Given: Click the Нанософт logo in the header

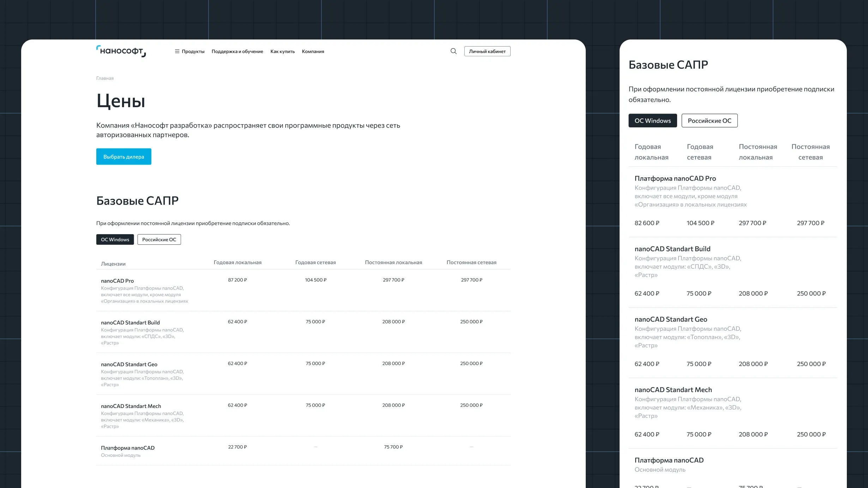Looking at the screenshot, I should click(x=121, y=51).
